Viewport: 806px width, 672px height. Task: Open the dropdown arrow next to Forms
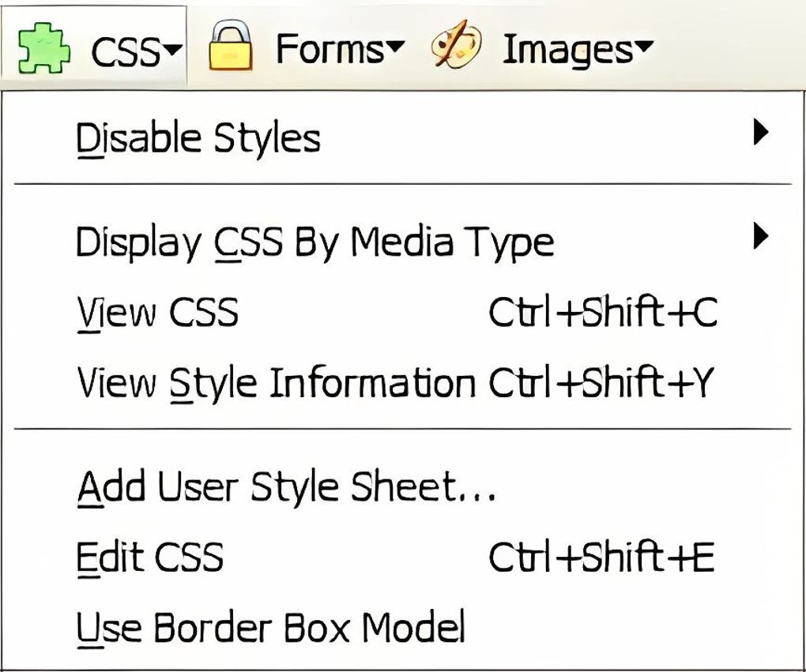click(396, 49)
